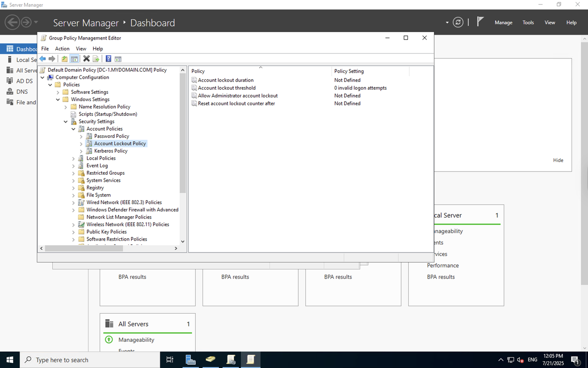Collapse the Account Policies node
The height and width of the screenshot is (368, 588).
[73, 129]
